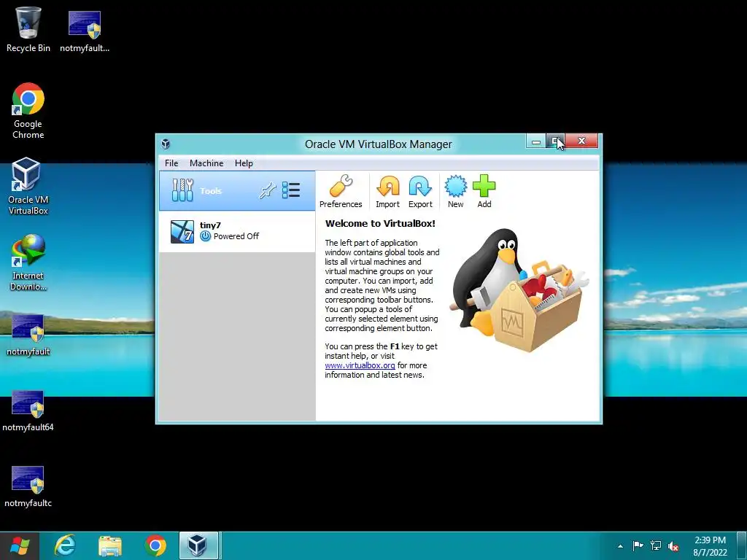The height and width of the screenshot is (560, 747).
Task: Open the clock showing 2:39 PM
Action: [710, 546]
